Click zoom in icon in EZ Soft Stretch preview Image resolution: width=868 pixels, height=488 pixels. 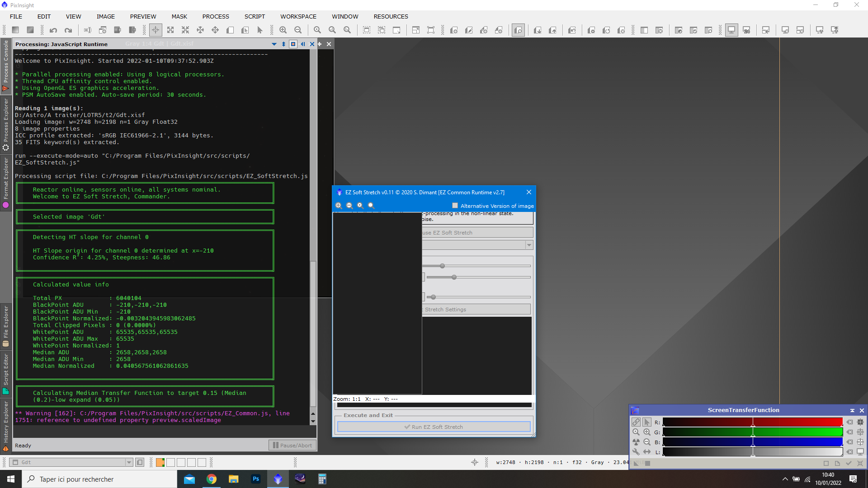click(338, 206)
